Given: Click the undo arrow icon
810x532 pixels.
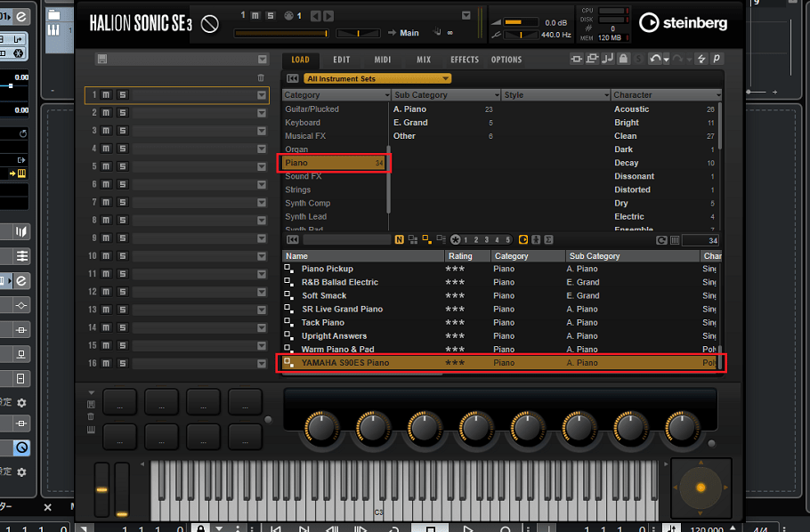Looking at the screenshot, I should click(x=656, y=60).
